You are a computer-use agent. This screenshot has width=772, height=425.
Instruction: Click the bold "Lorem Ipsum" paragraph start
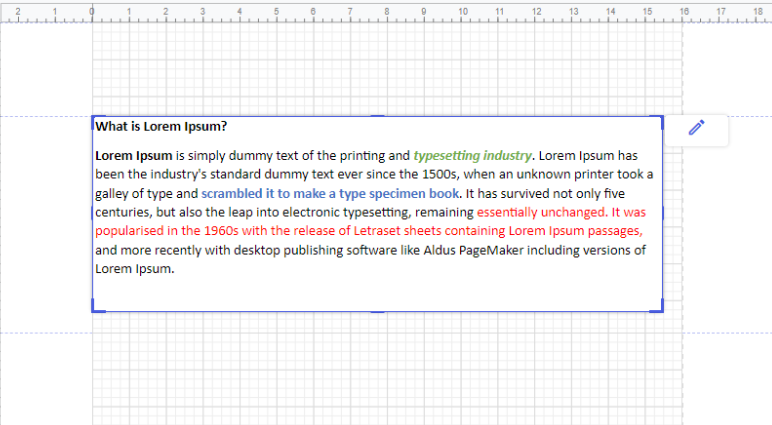tap(133, 156)
